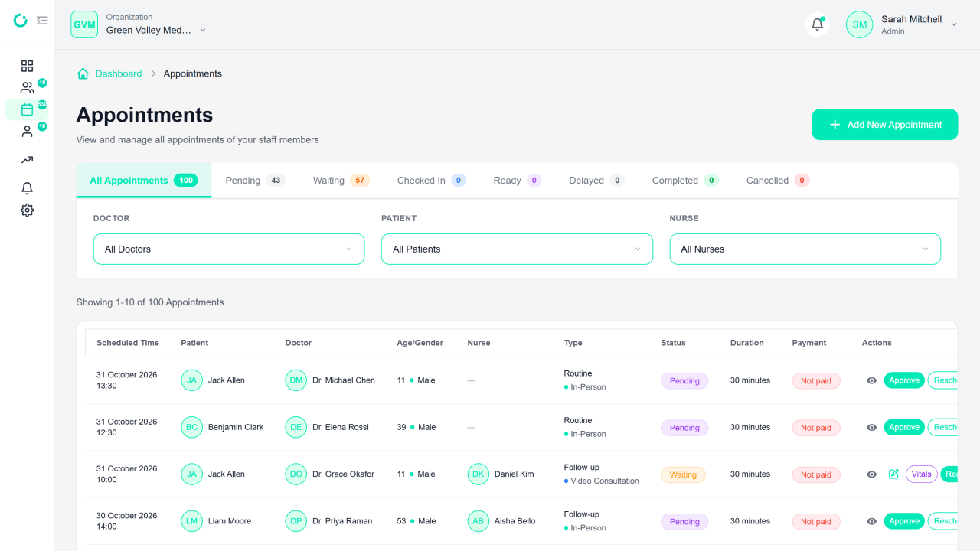Click the Vitals button for Dr. Grace Okafor's appointment
Viewport: 980px width, 551px height.
click(922, 474)
